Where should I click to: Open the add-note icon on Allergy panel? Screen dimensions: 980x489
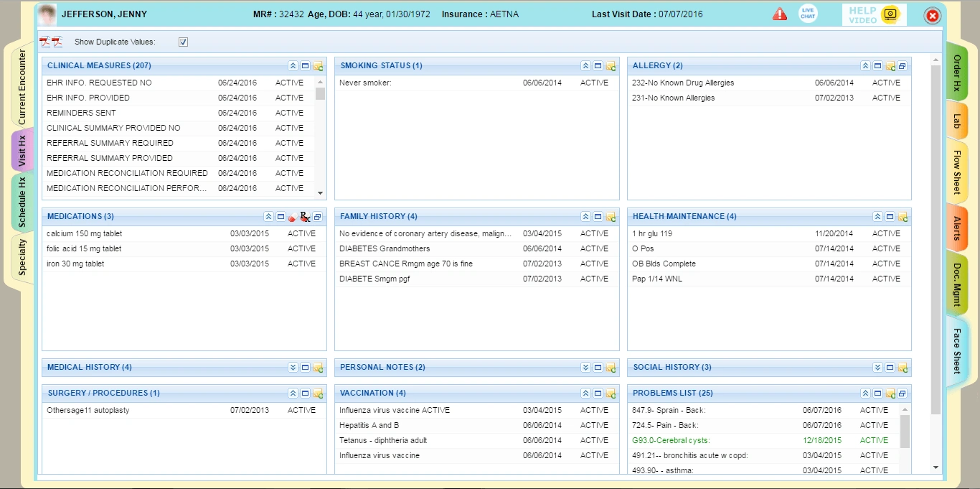(x=890, y=65)
